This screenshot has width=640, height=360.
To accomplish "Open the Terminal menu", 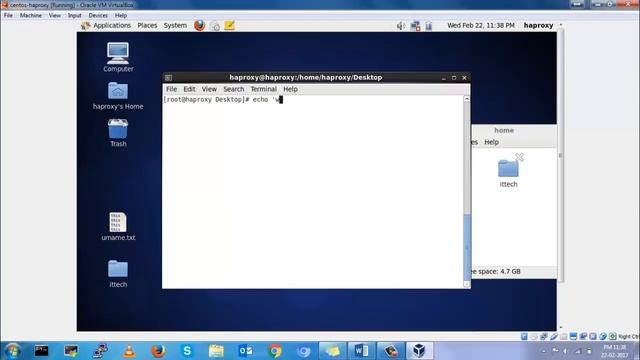I will 263,89.
